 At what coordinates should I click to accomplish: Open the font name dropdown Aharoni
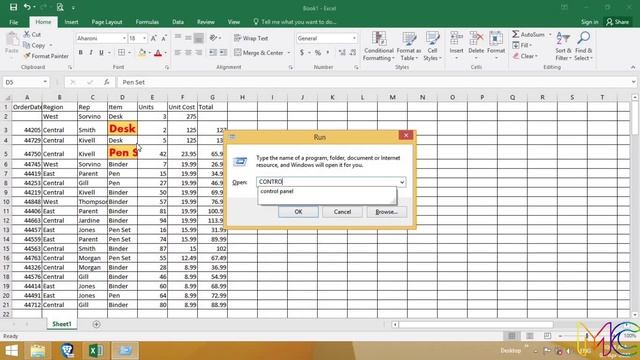click(x=124, y=38)
